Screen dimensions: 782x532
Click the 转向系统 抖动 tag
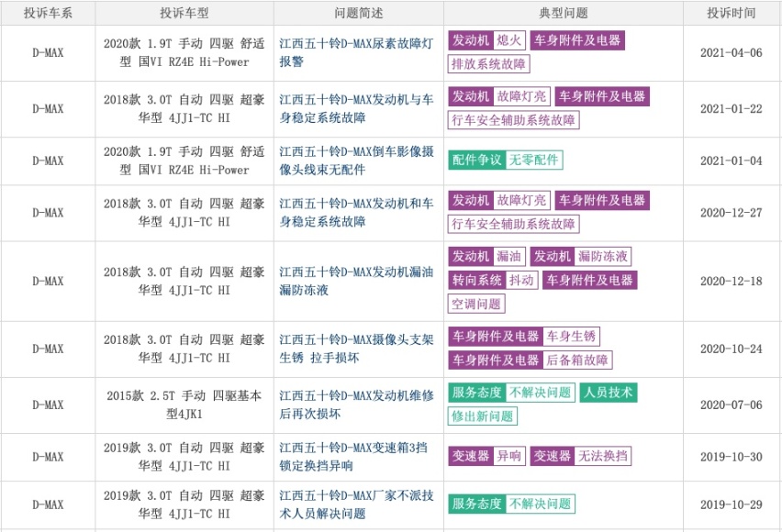tap(493, 280)
